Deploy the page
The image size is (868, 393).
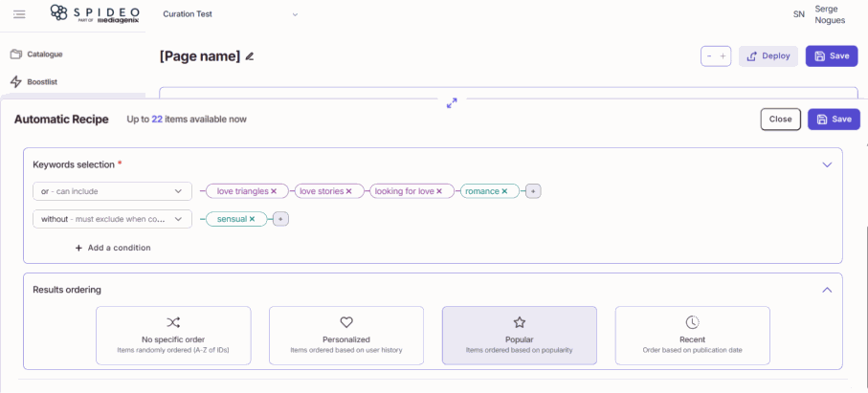pyautogui.click(x=768, y=56)
